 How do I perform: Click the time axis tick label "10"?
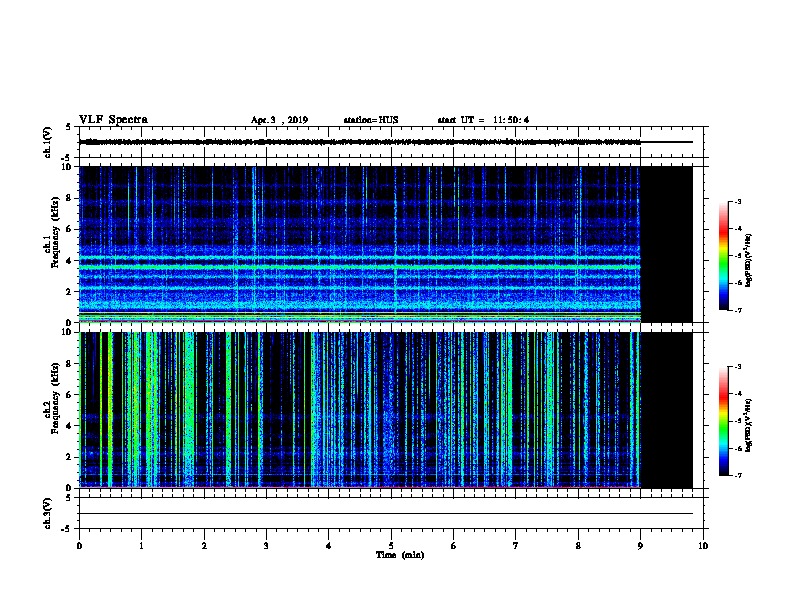(x=703, y=546)
